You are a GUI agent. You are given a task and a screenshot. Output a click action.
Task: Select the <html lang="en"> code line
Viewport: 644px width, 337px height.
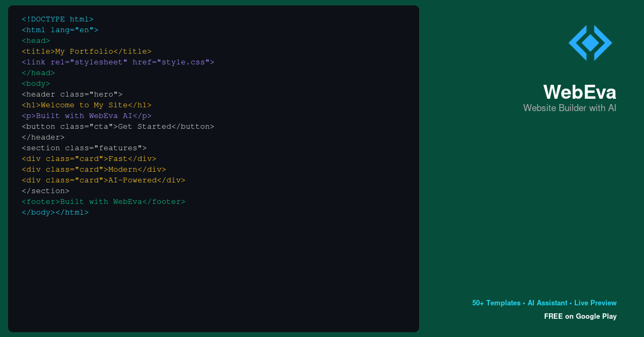[60, 30]
